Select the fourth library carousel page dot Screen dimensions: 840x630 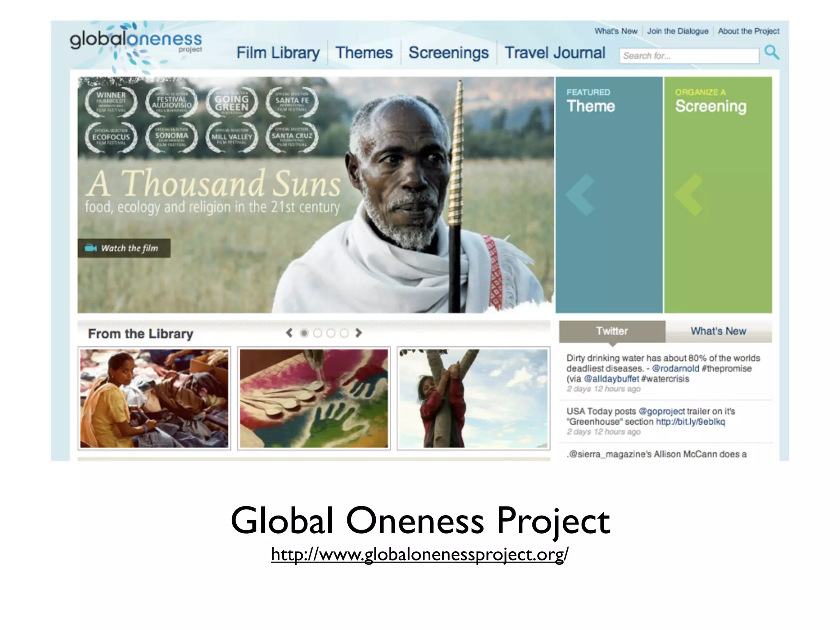coord(344,333)
